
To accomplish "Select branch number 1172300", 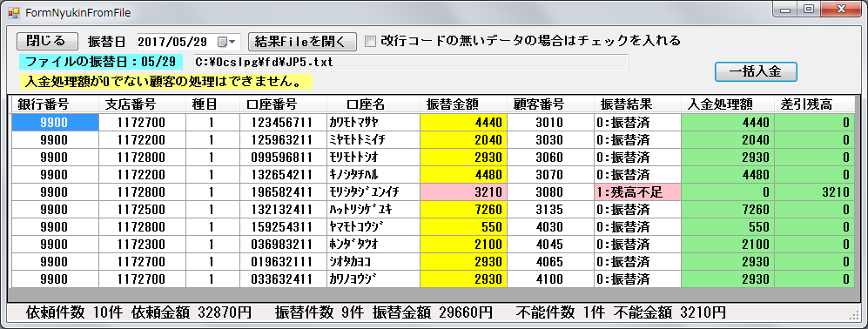I will [x=142, y=245].
